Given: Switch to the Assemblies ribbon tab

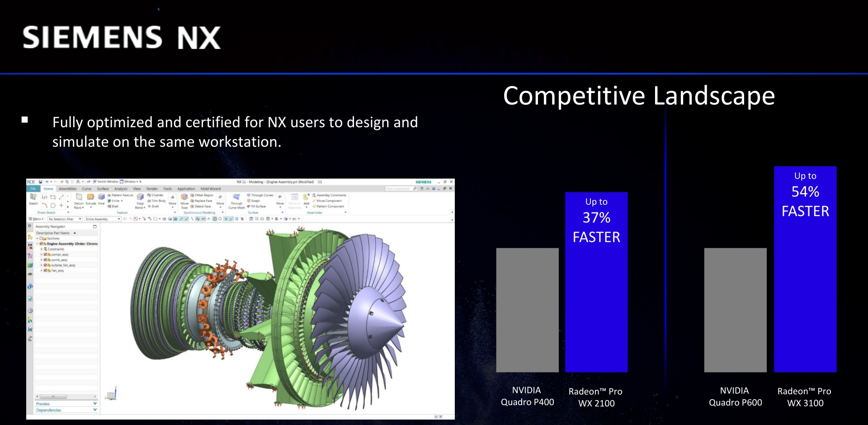Looking at the screenshot, I should pyautogui.click(x=68, y=189).
